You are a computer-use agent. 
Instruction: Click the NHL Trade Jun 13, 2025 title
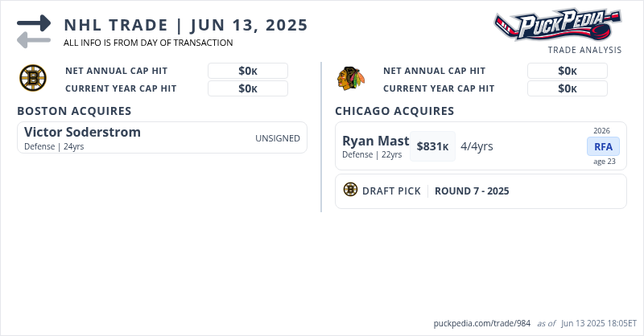point(186,25)
